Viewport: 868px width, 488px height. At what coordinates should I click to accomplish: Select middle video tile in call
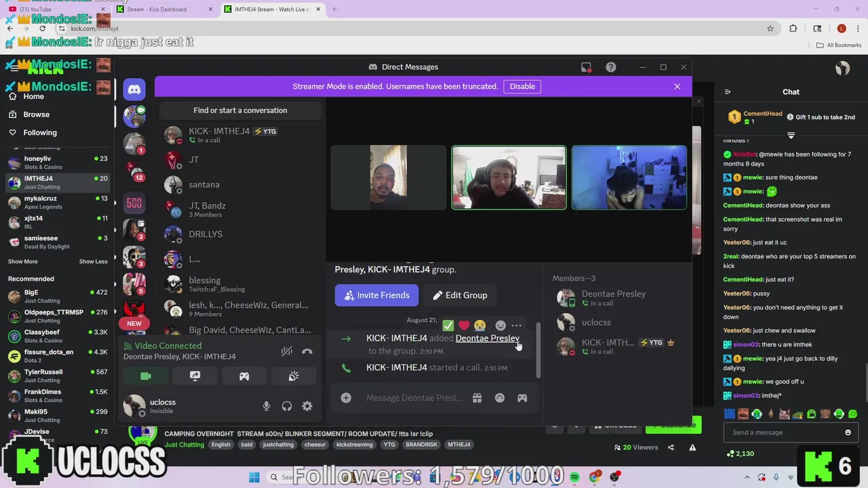[509, 178]
